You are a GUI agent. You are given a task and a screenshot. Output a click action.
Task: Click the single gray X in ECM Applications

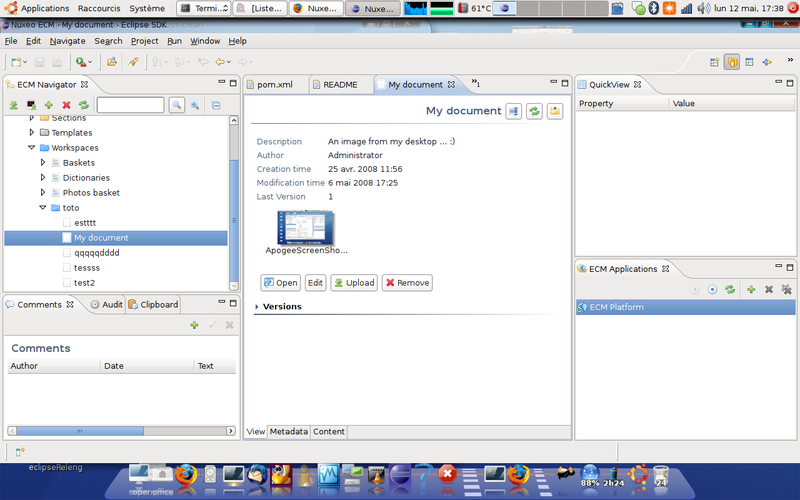coord(769,289)
